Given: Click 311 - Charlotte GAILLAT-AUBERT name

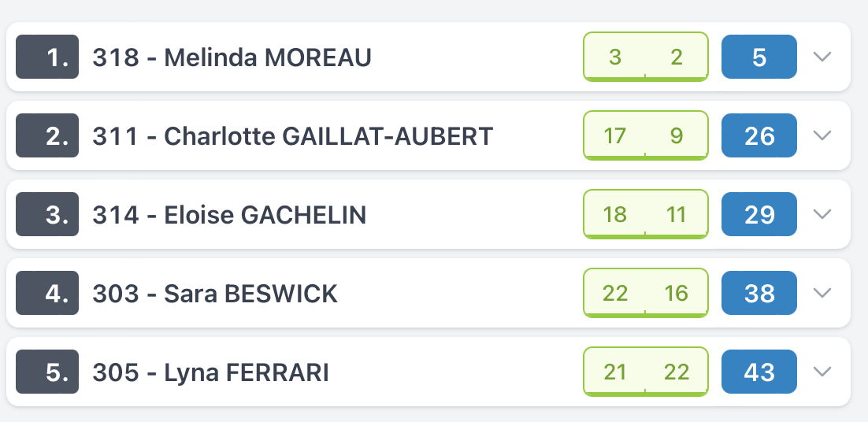Looking at the screenshot, I should [292, 136].
